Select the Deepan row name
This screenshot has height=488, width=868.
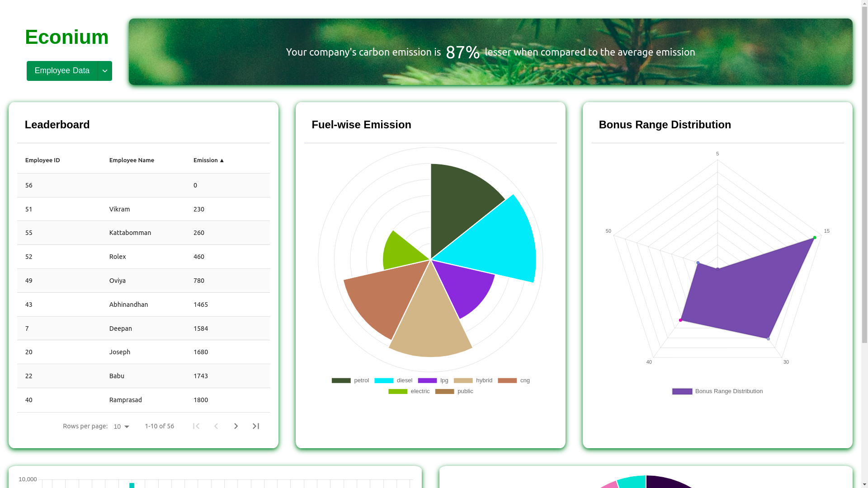(121, 328)
